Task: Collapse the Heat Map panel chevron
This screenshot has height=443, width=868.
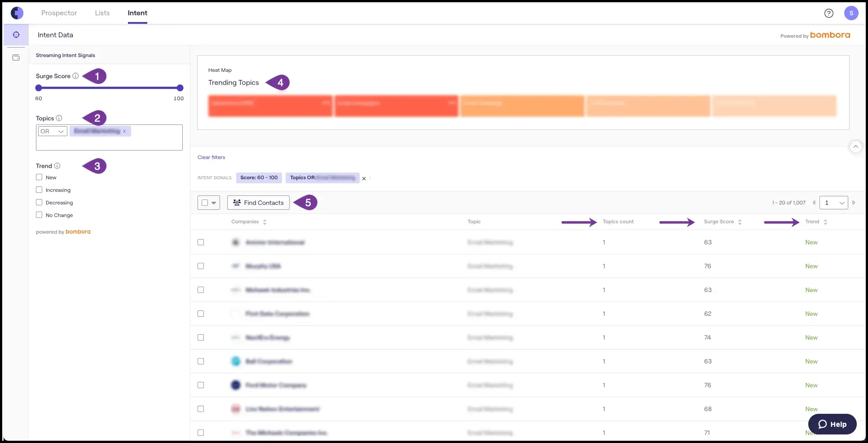Action: [856, 146]
